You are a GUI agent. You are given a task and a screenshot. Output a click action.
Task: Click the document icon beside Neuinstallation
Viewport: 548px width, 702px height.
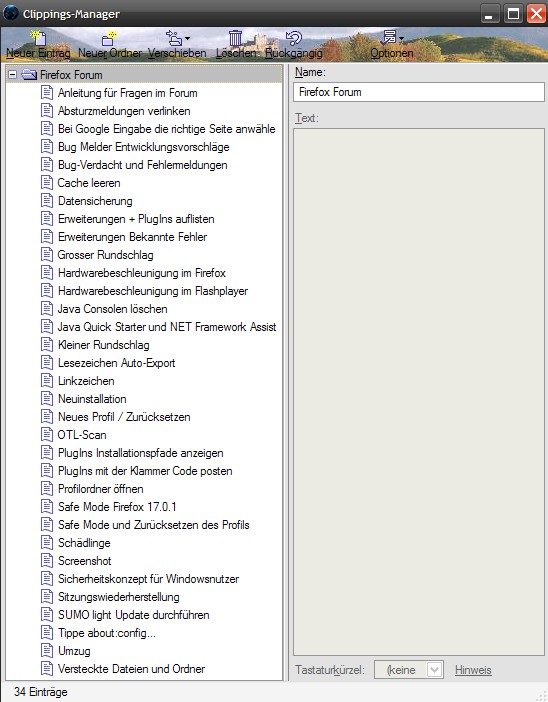pos(47,398)
